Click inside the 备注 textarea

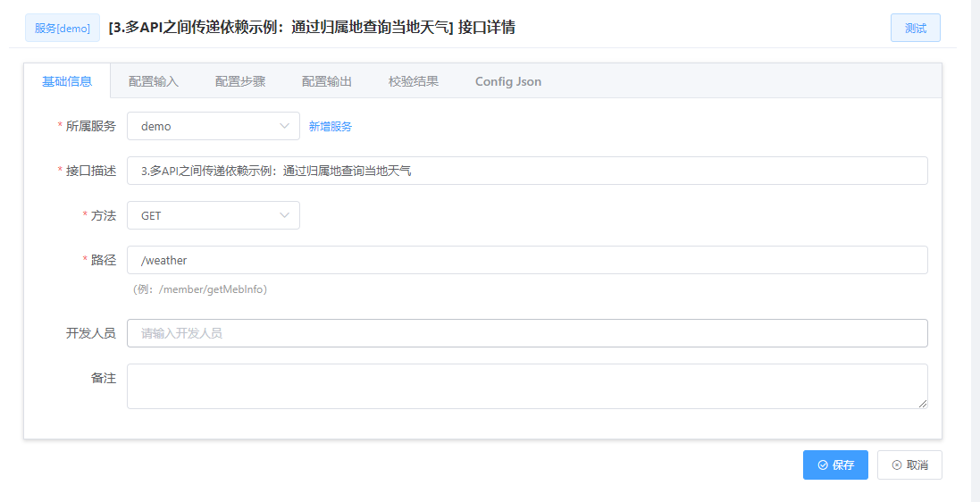point(527,387)
